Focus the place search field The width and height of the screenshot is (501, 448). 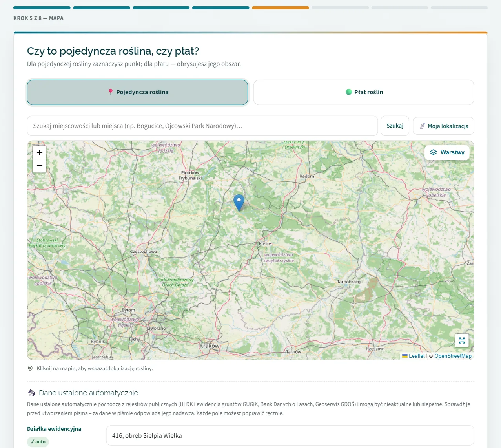(x=202, y=126)
